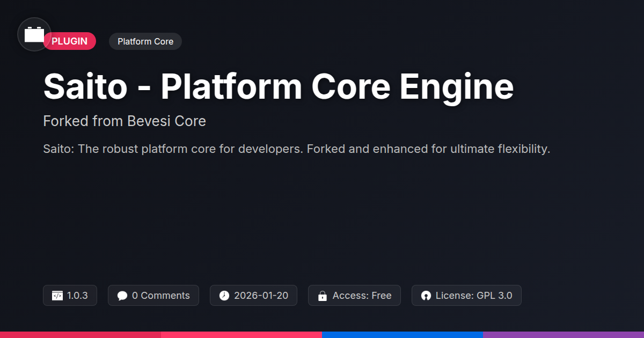Screen dimensions: 644x338
Task: Click the 2026-01-20 date text
Action: 261,296
